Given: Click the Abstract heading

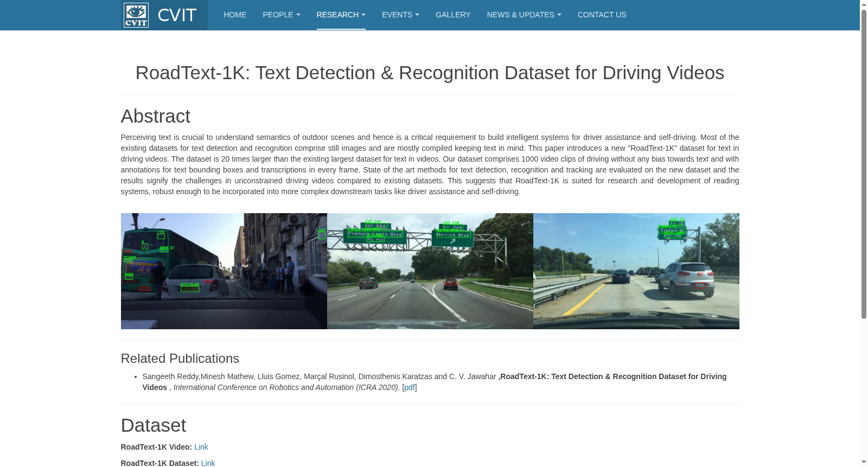Looking at the screenshot, I should [x=156, y=116].
